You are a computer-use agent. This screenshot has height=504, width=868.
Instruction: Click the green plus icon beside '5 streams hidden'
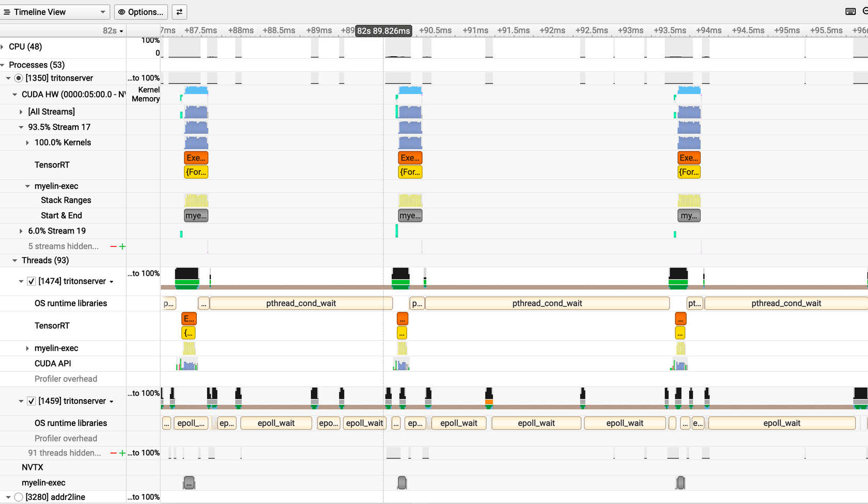click(x=122, y=246)
